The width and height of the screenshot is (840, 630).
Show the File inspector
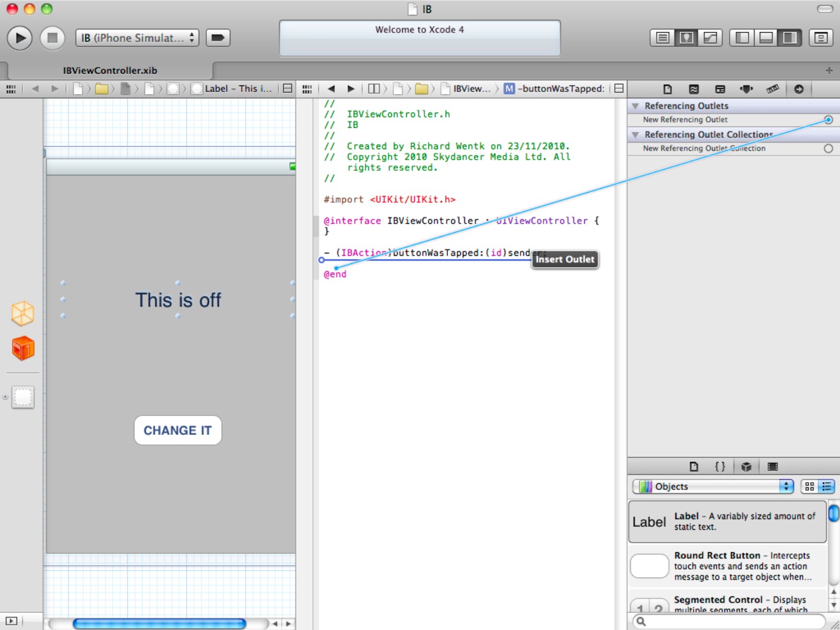pyautogui.click(x=667, y=89)
